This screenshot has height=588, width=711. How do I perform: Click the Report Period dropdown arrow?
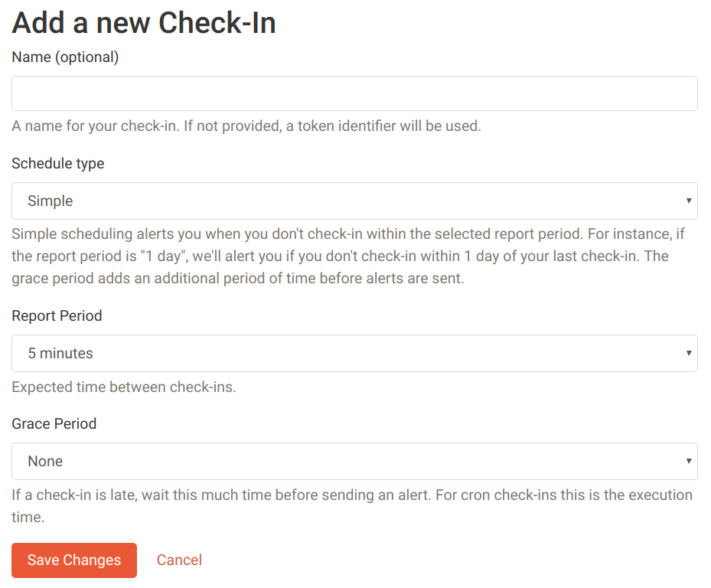689,354
